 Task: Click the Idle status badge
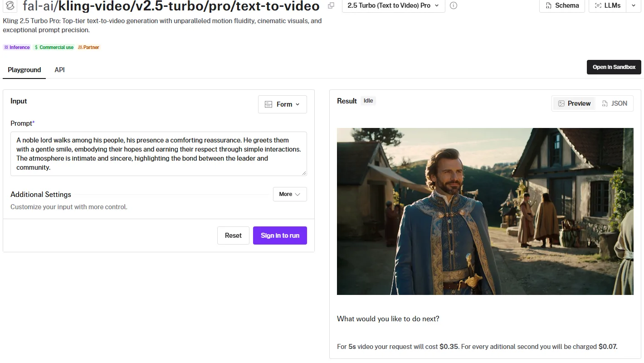368,101
